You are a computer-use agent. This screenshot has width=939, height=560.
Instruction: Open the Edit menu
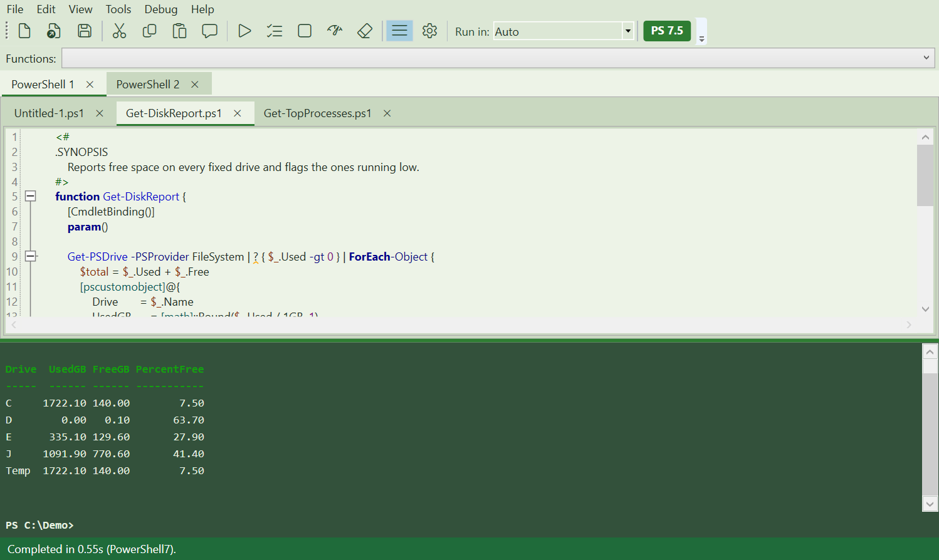pyautogui.click(x=46, y=9)
